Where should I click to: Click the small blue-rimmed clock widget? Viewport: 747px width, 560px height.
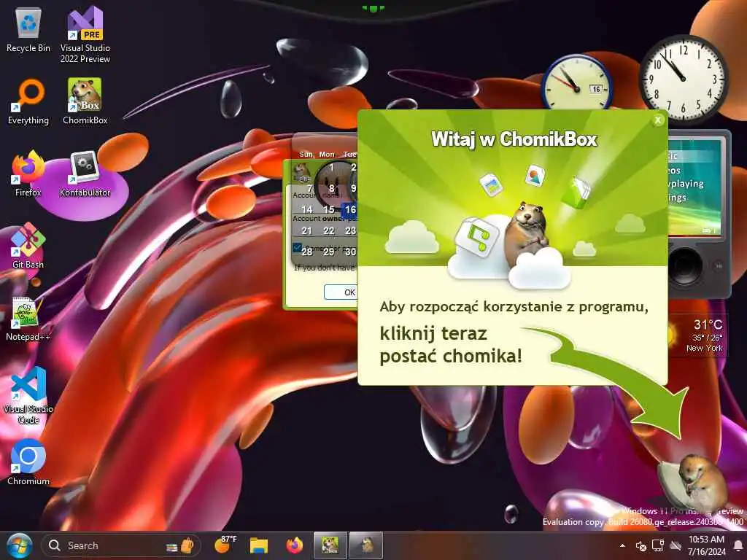click(577, 85)
